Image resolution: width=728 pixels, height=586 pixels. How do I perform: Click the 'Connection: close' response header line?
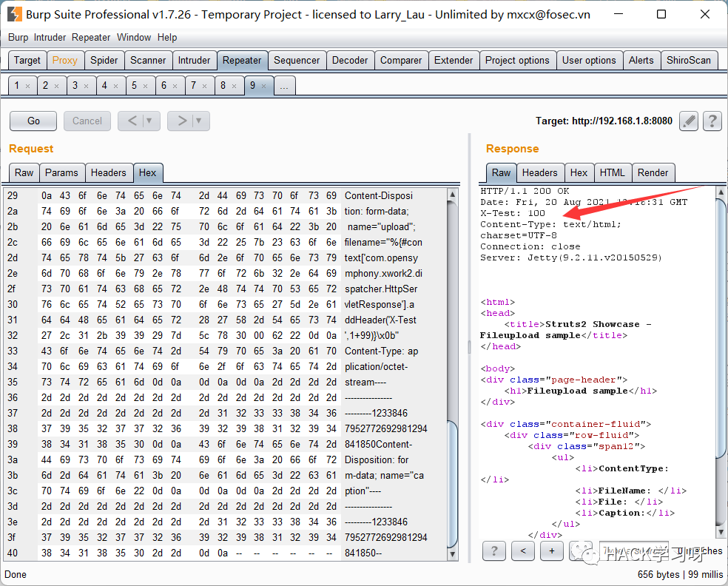coord(530,246)
